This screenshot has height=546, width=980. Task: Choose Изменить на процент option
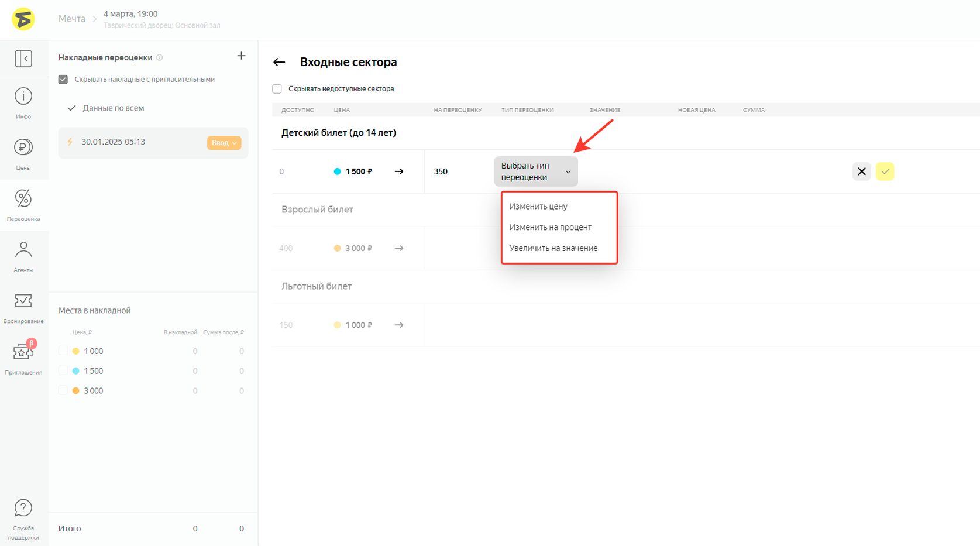click(x=550, y=228)
